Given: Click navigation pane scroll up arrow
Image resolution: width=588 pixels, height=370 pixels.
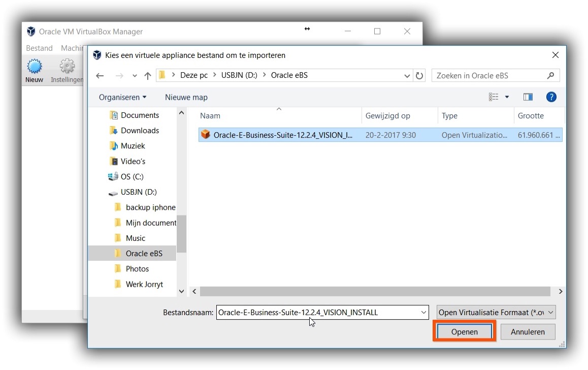Looking at the screenshot, I should click(x=181, y=113).
